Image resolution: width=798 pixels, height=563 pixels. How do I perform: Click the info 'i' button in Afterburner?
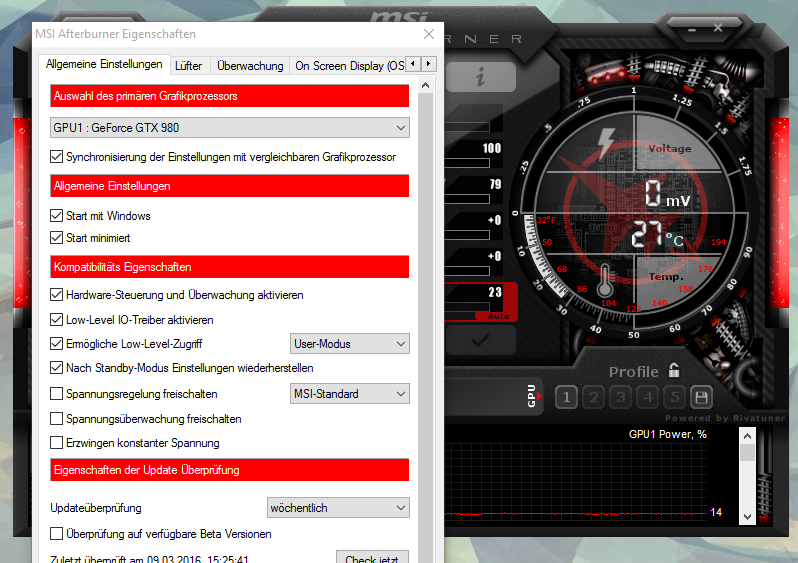(480, 77)
